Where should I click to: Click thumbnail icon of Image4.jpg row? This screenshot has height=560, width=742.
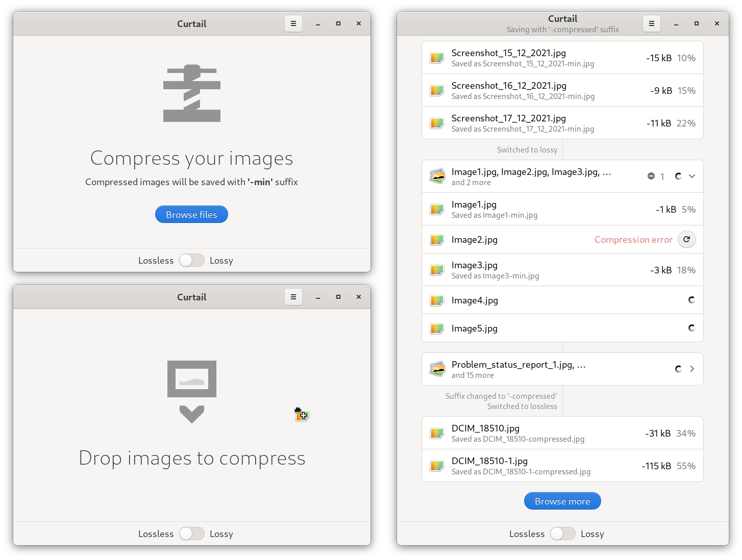coord(437,300)
